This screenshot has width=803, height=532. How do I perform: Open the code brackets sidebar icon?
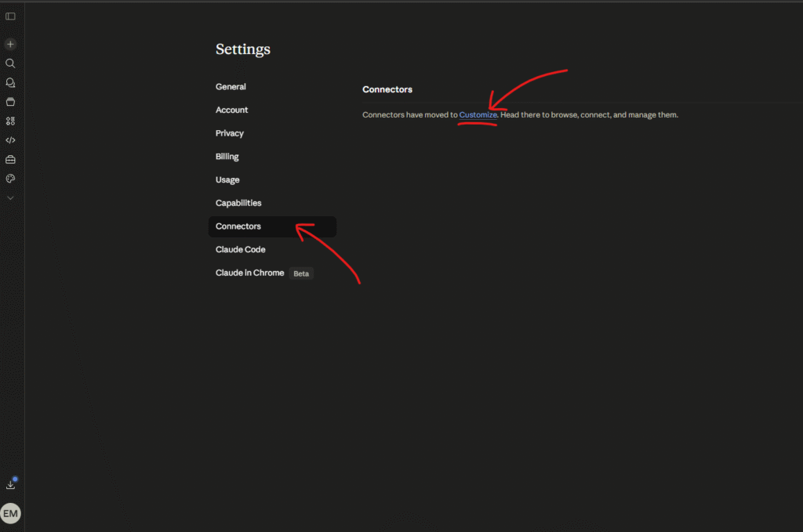click(10, 140)
